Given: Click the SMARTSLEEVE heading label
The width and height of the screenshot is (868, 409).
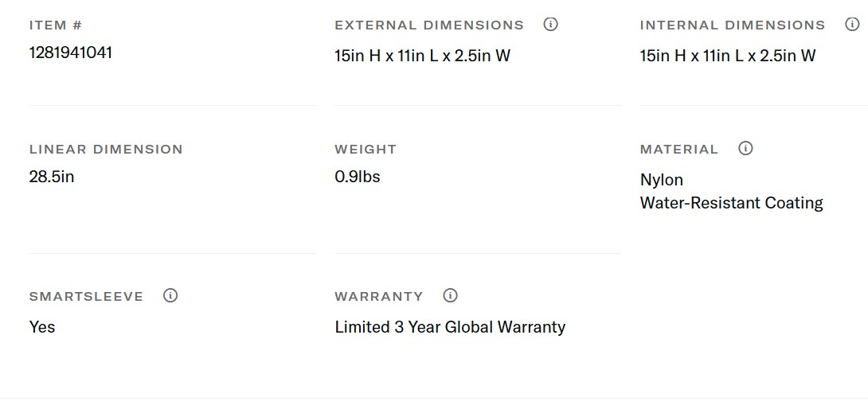Looking at the screenshot, I should [x=86, y=297].
